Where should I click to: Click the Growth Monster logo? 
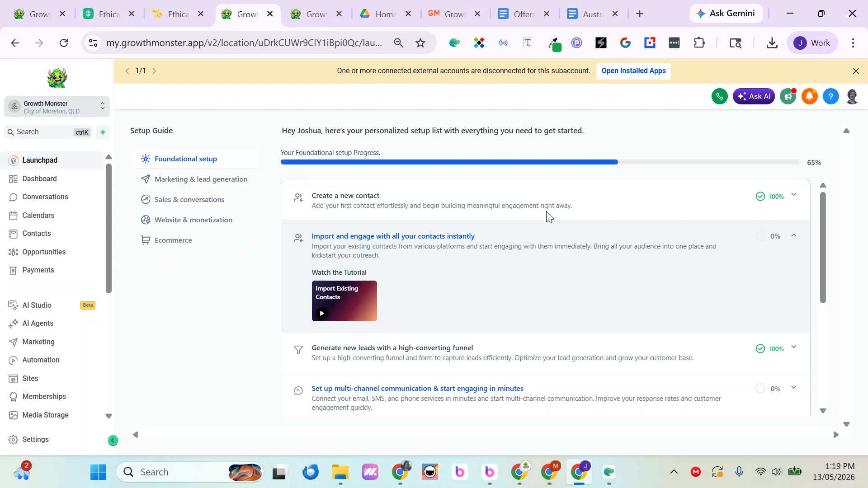tap(57, 78)
